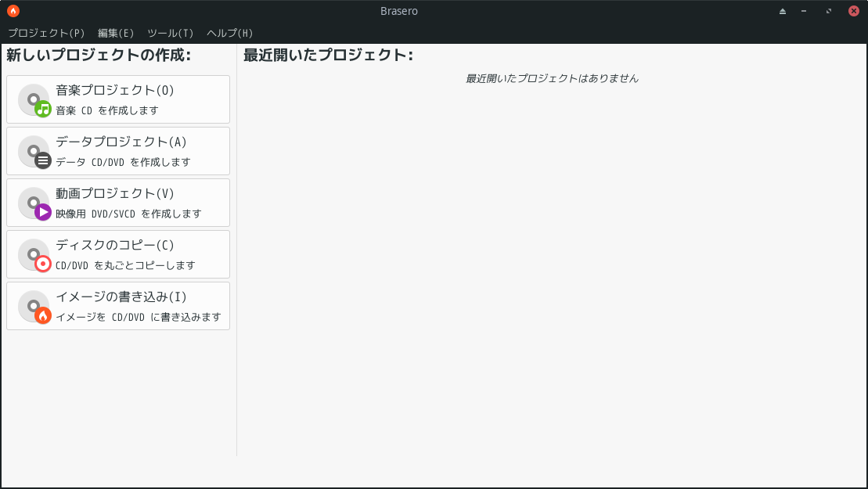Select the 動画プロジェクト(V) button
This screenshot has height=489, width=868.
coord(118,203)
